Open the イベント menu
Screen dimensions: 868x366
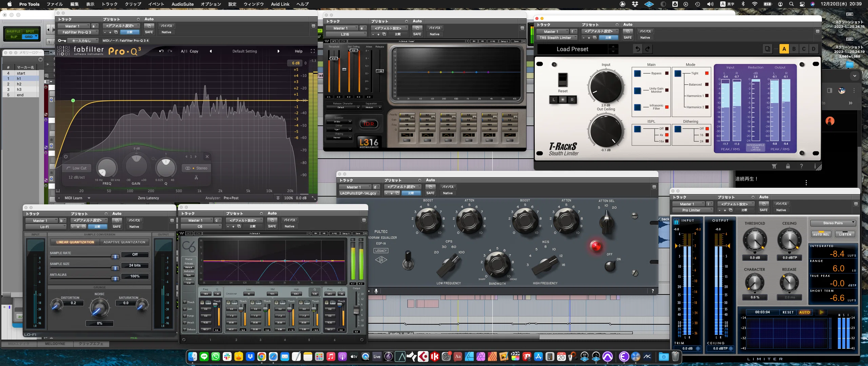156,4
